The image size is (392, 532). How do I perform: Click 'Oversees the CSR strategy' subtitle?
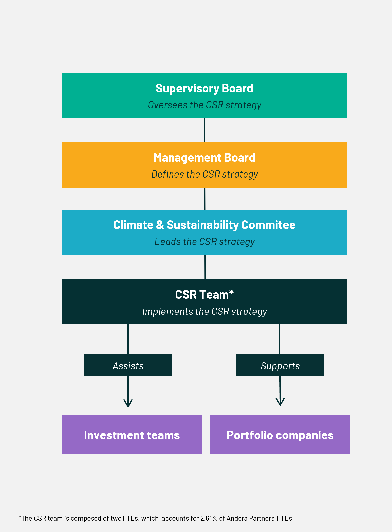[205, 105]
